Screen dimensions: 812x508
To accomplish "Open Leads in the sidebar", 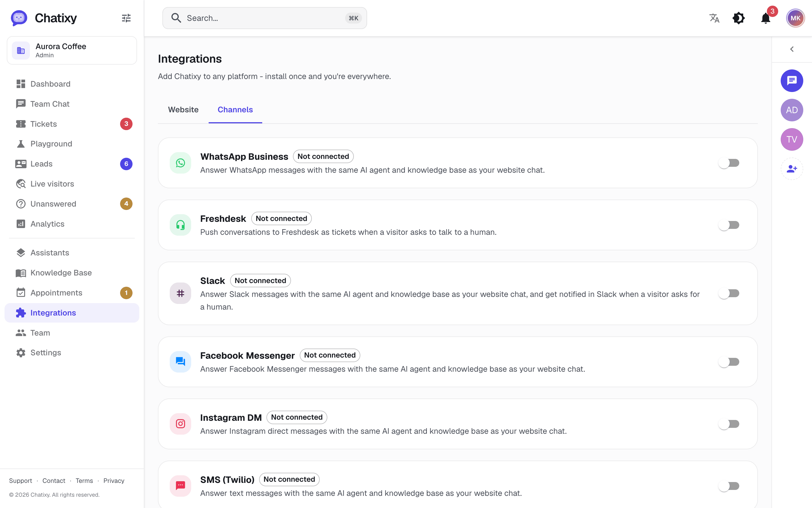I will pyautogui.click(x=72, y=164).
